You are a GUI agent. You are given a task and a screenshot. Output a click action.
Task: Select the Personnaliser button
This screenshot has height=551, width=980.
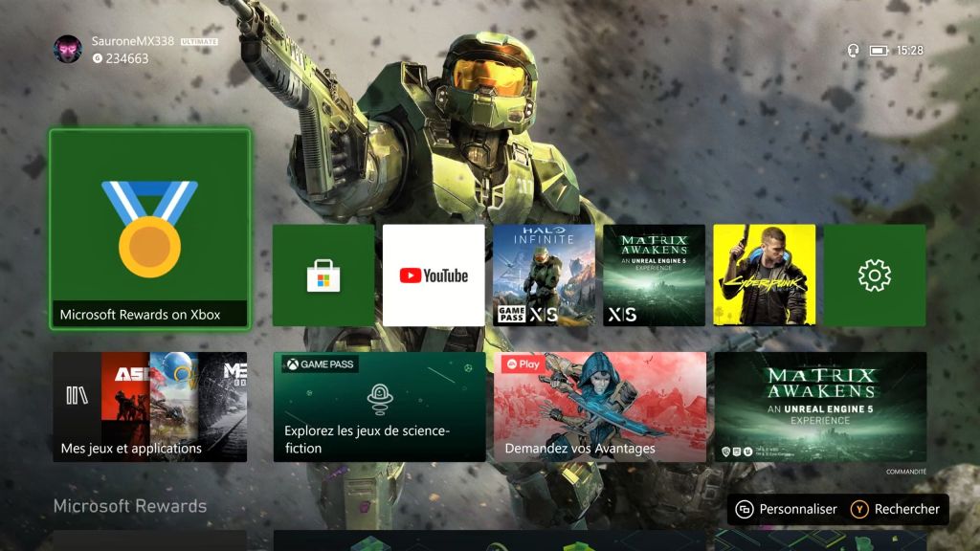(787, 509)
